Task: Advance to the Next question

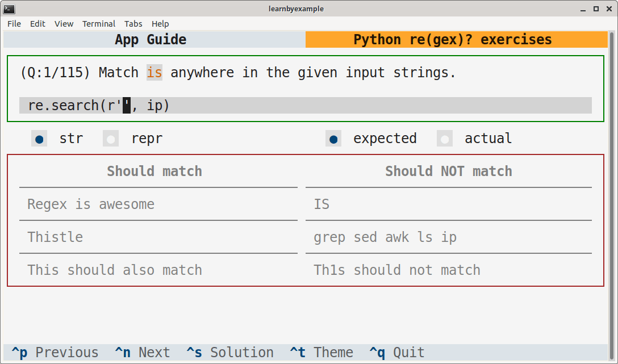Action: [x=142, y=352]
